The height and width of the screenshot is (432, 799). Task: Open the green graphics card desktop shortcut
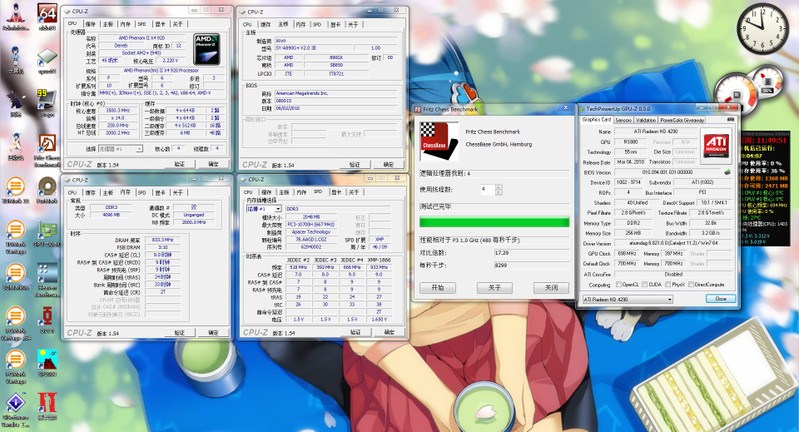pos(47,230)
